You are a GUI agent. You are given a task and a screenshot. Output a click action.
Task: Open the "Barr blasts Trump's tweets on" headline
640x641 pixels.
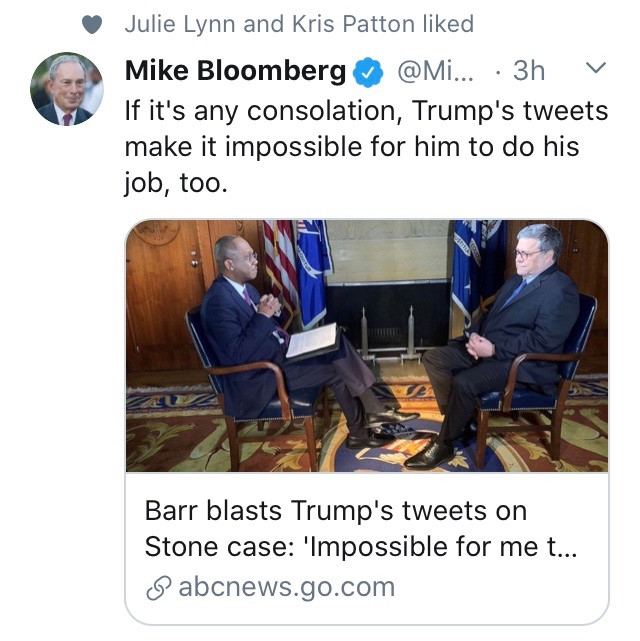click(336, 510)
